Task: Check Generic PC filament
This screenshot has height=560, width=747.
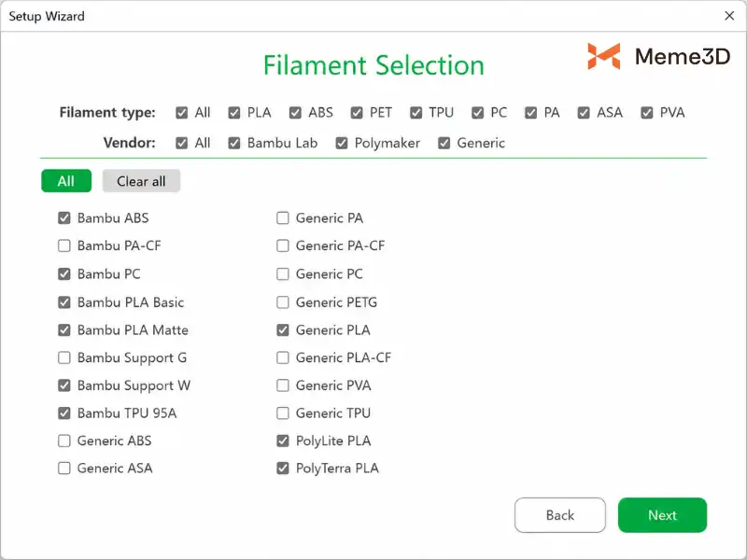Action: pos(283,273)
